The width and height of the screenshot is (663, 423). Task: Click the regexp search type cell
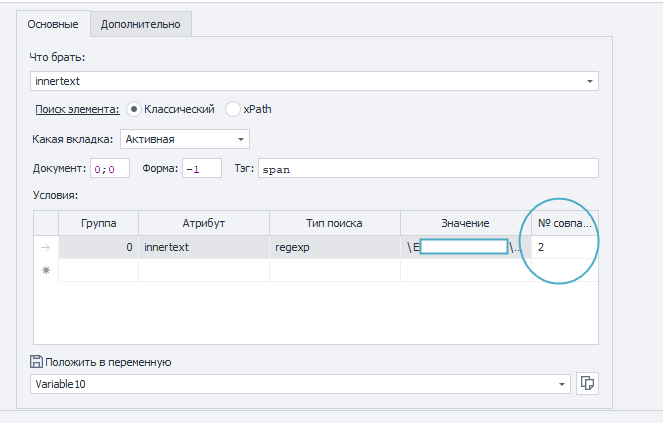334,246
